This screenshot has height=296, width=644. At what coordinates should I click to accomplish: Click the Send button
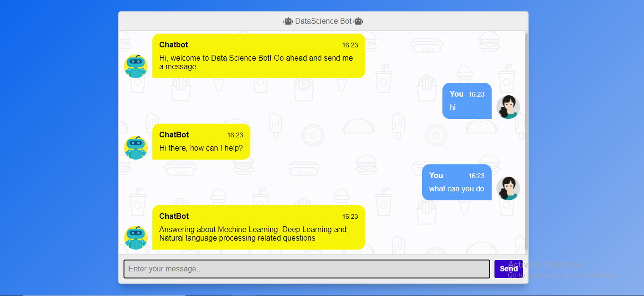tap(509, 269)
